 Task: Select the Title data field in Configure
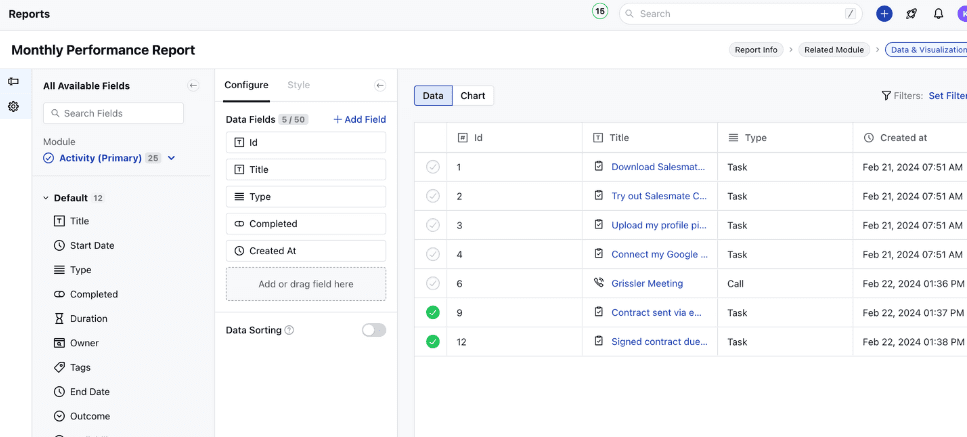coord(306,169)
